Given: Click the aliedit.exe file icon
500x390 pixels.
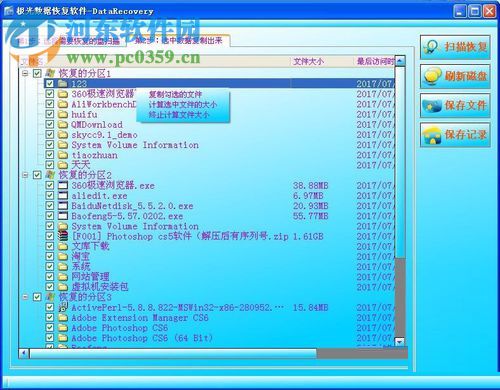Looking at the screenshot, I should (63, 195).
